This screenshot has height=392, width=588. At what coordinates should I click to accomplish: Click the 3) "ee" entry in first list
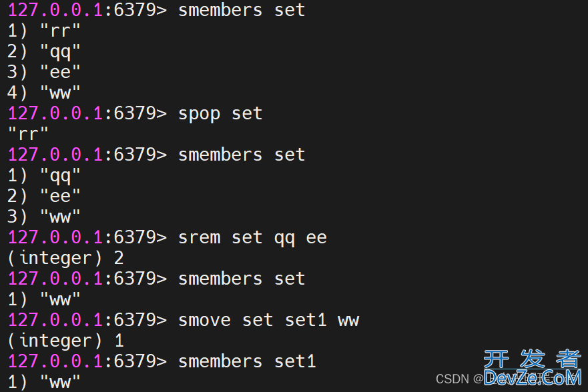point(44,72)
